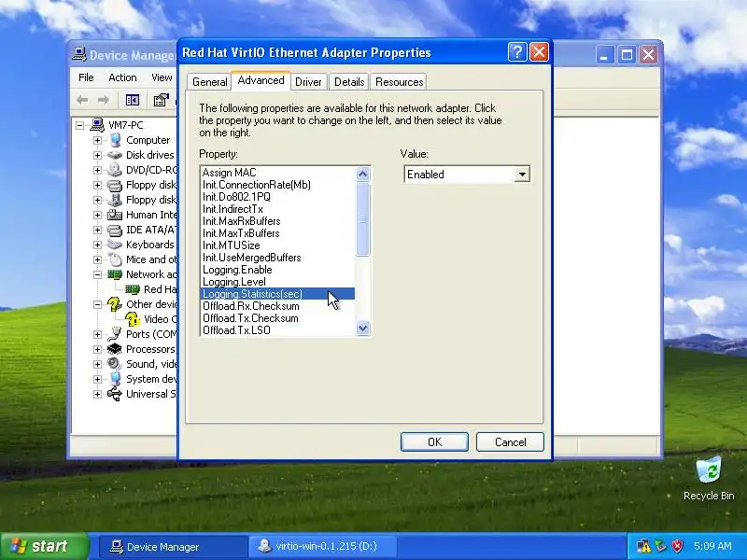Expand the Keyboards tree node
The width and height of the screenshot is (747, 560).
[97, 245]
